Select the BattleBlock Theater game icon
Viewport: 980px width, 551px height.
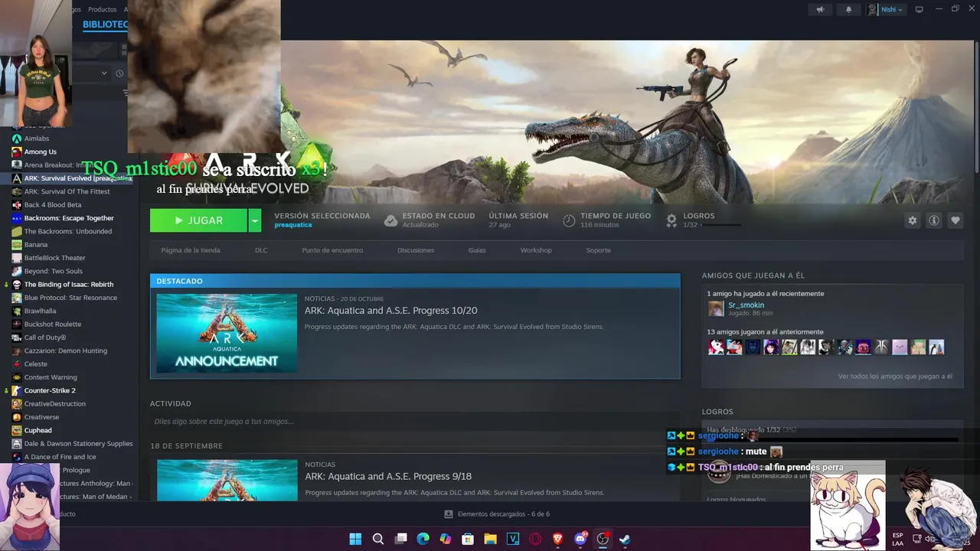pos(17,258)
